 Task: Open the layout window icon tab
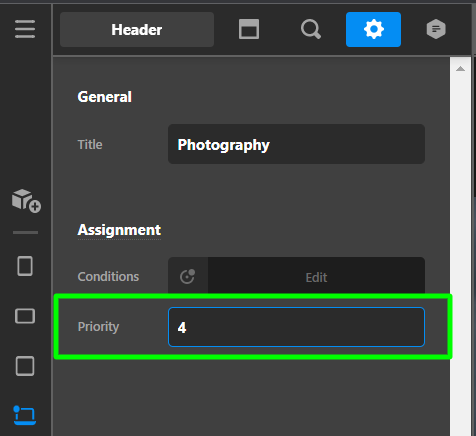pyautogui.click(x=249, y=29)
